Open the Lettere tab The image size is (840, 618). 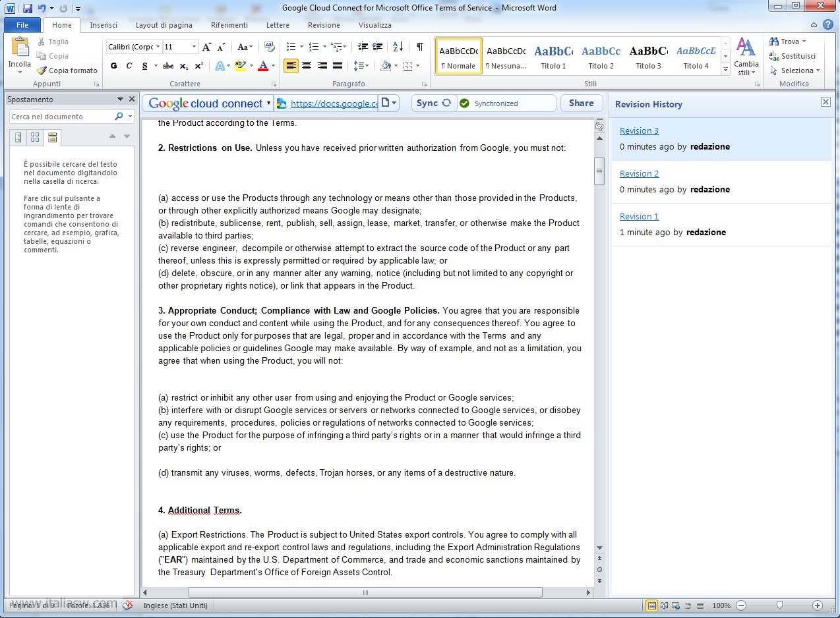click(x=278, y=25)
